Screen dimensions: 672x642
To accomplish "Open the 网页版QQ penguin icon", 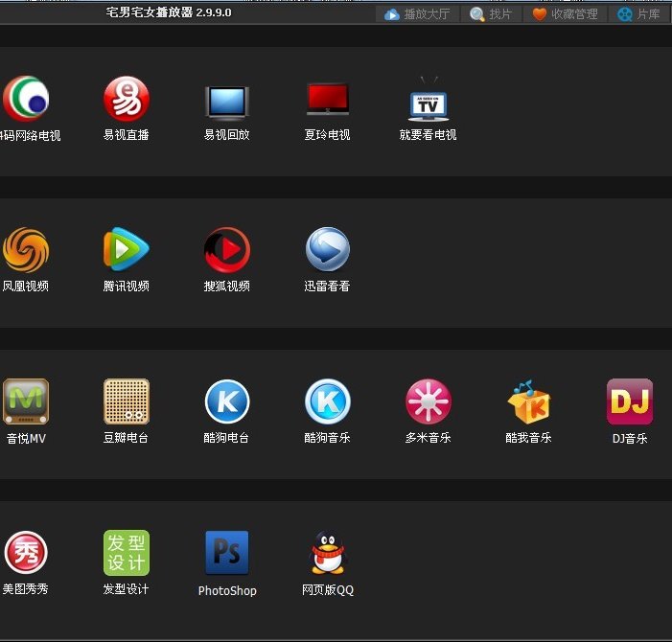I will pos(328,553).
